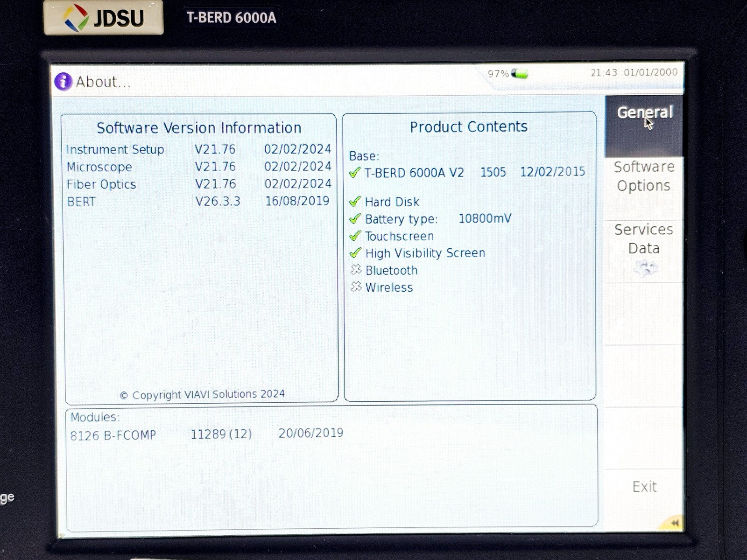Click the Hard Disk green checkmark
The height and width of the screenshot is (560, 747).
pos(355,202)
